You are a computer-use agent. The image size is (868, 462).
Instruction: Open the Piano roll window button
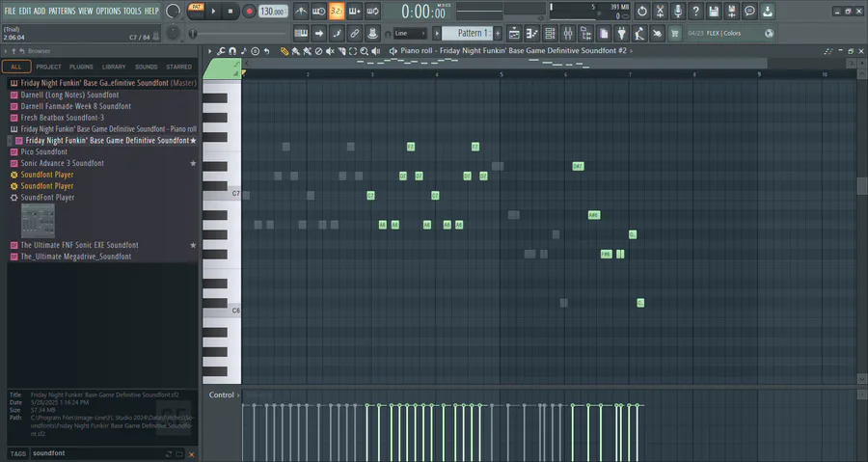[531, 33]
